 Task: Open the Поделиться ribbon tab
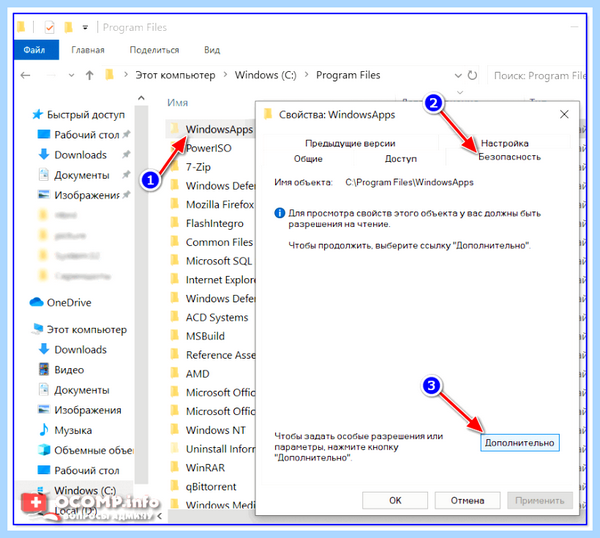[x=154, y=50]
